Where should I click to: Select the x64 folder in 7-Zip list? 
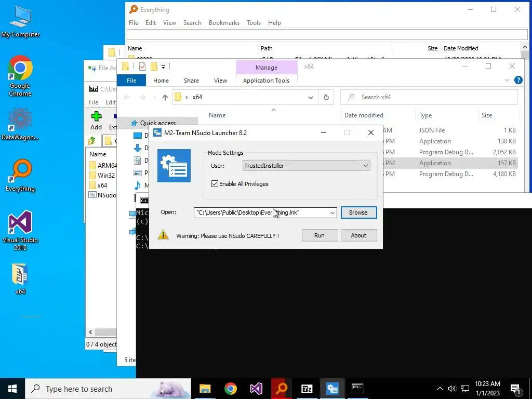[98, 185]
